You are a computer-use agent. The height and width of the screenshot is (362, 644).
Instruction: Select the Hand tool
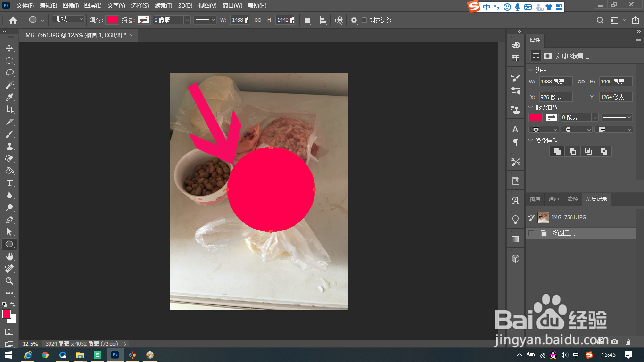pos(9,256)
